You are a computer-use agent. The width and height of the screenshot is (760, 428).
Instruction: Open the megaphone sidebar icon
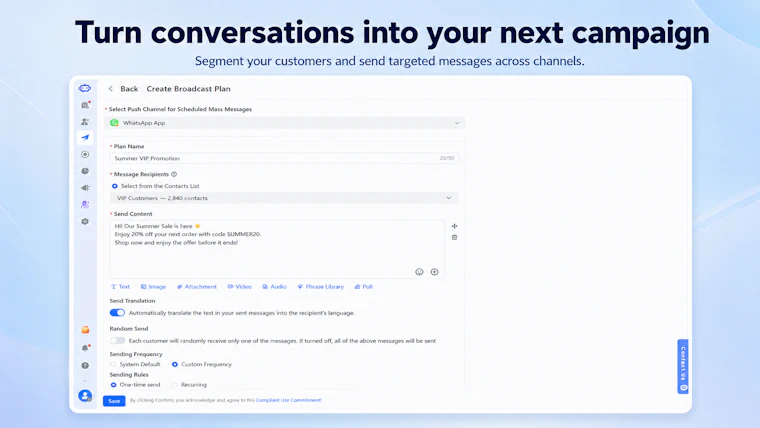click(85, 188)
